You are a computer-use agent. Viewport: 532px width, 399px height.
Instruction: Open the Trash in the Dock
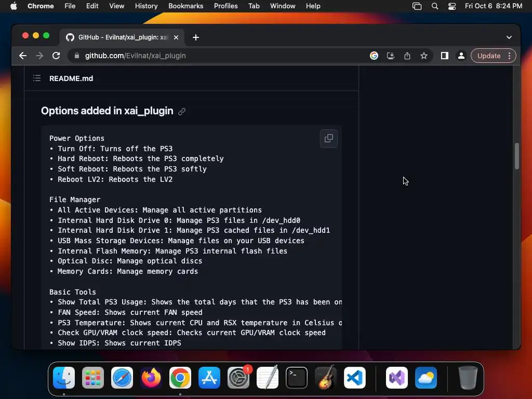[x=468, y=378]
